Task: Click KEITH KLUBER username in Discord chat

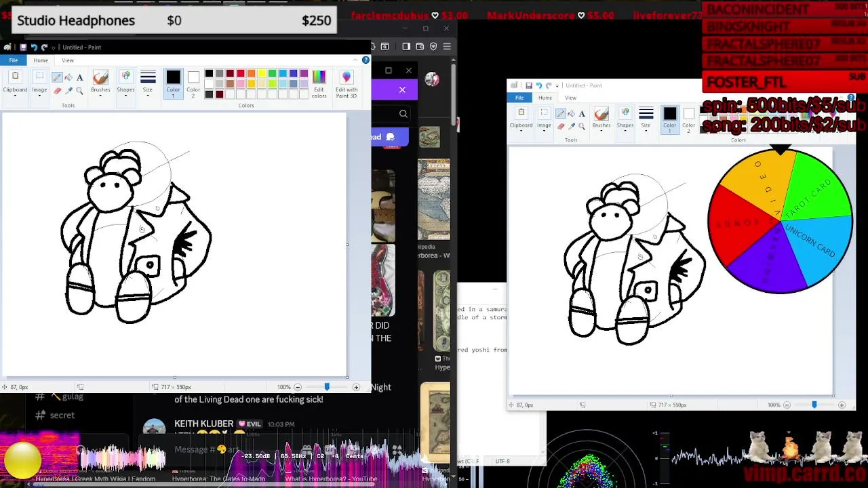Action: click(203, 424)
